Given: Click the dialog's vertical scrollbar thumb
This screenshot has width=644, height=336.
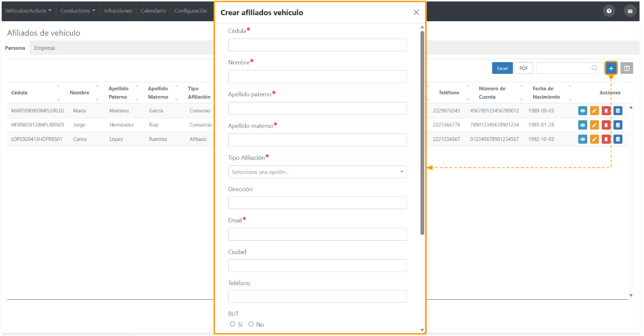Looking at the screenshot, I should click(x=422, y=133).
